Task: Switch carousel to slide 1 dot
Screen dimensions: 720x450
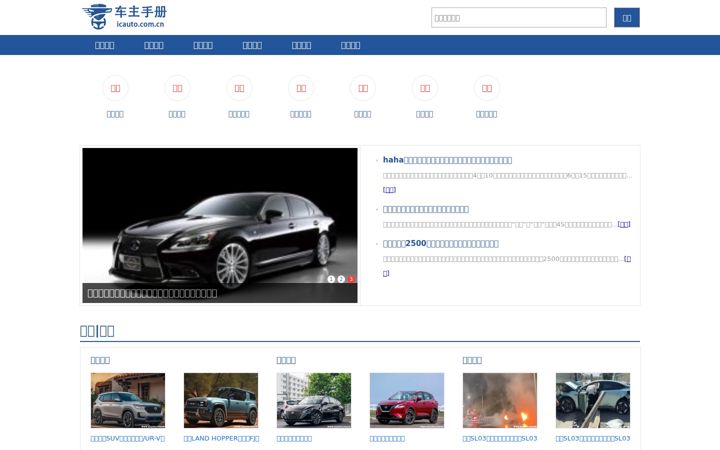Action: [x=331, y=279]
